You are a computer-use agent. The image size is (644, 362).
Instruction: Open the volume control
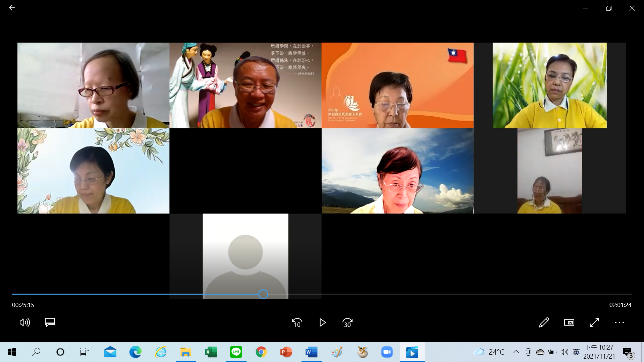pos(24,322)
